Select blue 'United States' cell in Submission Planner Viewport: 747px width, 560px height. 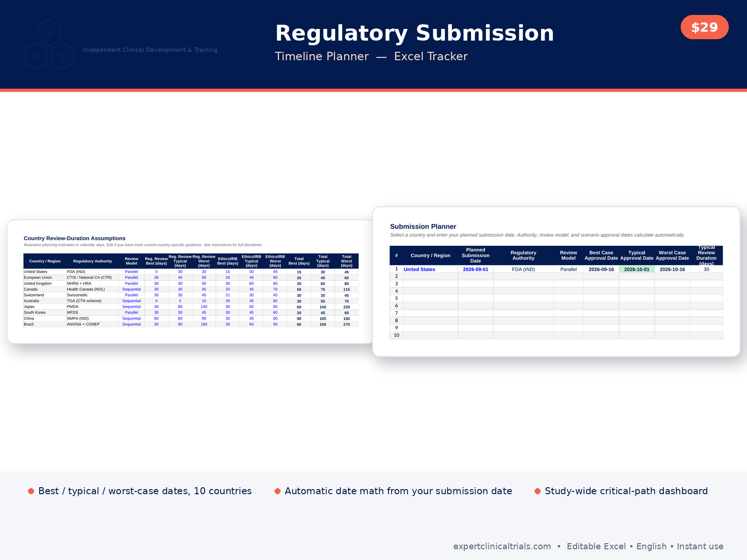pyautogui.click(x=430, y=269)
